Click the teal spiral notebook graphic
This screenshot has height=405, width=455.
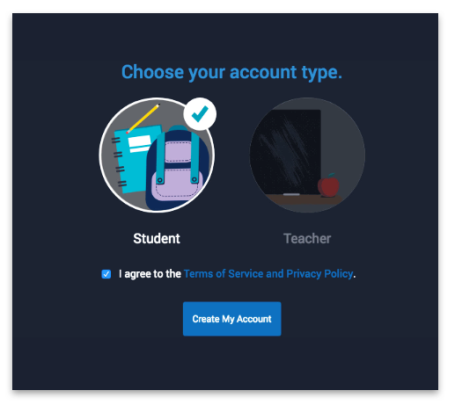point(135,159)
